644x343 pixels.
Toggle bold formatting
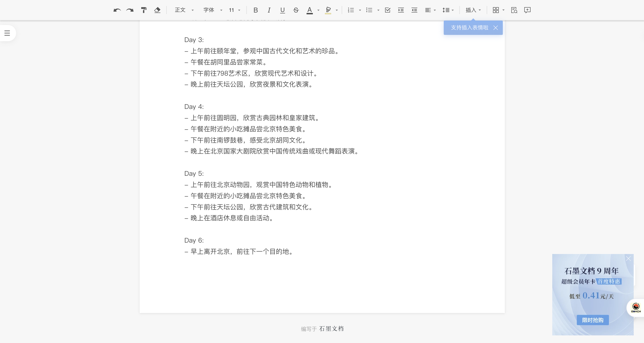click(x=256, y=10)
